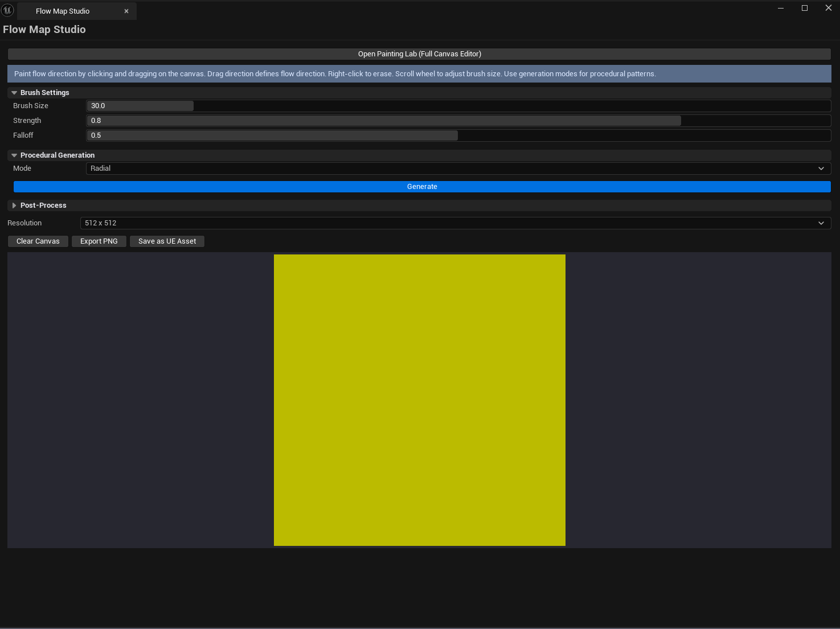The height and width of the screenshot is (629, 840).
Task: Adjust the Falloff slider
Action: (x=458, y=135)
